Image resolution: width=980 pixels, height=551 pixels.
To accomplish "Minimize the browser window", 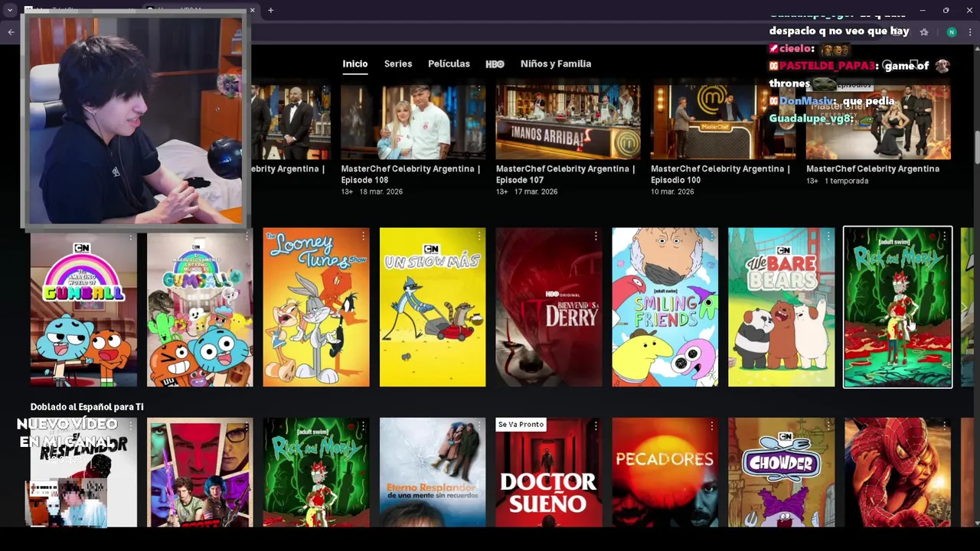I will click(x=923, y=10).
